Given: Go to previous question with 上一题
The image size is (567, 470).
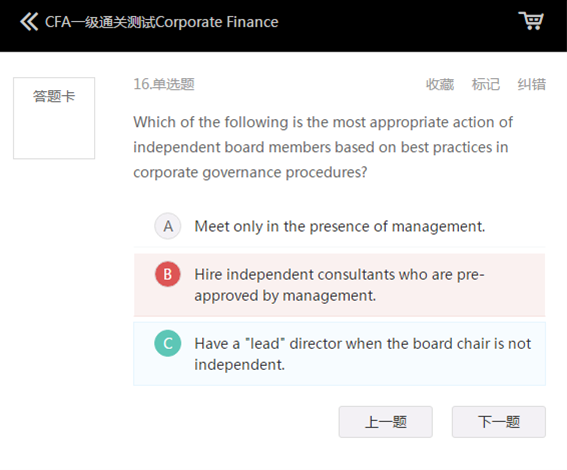Looking at the screenshot, I should (x=385, y=422).
